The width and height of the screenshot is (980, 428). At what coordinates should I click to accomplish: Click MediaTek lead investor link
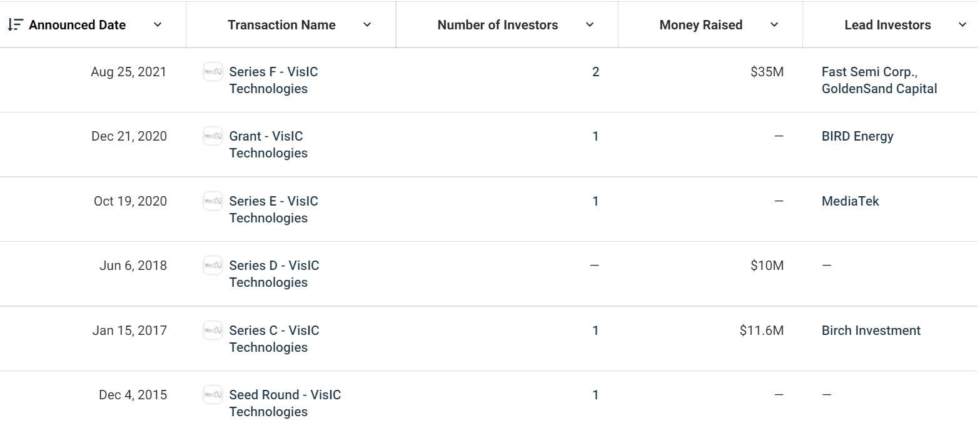click(x=850, y=201)
